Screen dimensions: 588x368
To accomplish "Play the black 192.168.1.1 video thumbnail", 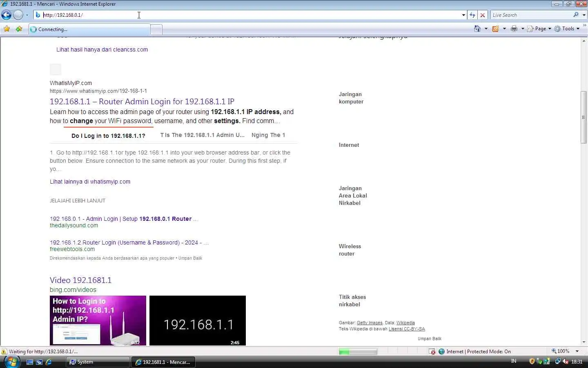I will click(x=198, y=321).
